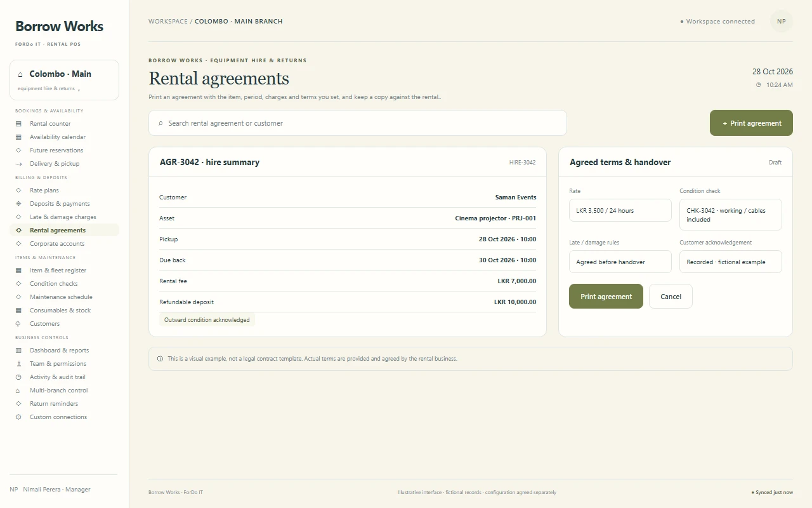Click the Rate plans sidebar icon

[18, 190]
